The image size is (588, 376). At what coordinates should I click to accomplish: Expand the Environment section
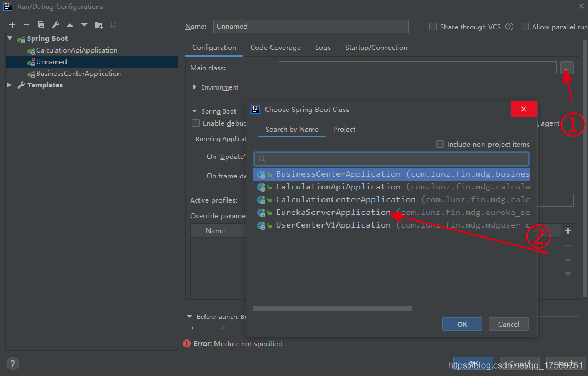tap(195, 87)
